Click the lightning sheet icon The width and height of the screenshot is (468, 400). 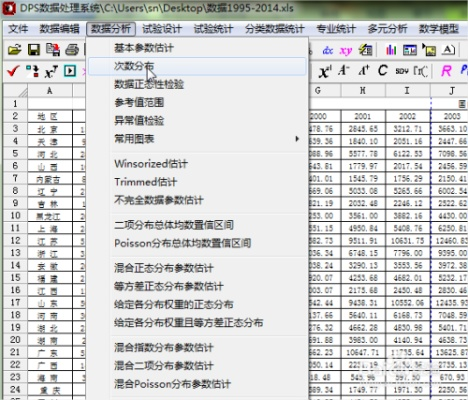(365, 50)
